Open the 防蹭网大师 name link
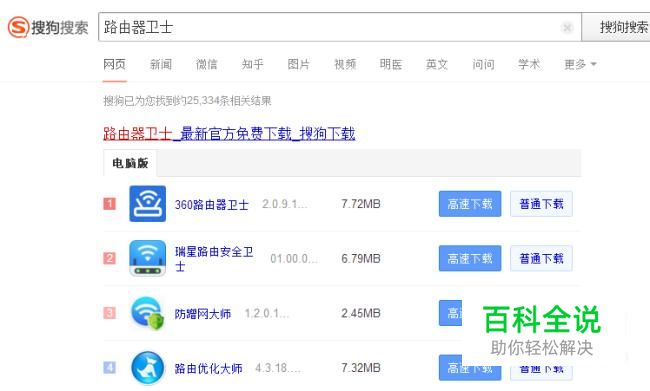Viewport: 650px width, 391px height. pyautogui.click(x=202, y=313)
